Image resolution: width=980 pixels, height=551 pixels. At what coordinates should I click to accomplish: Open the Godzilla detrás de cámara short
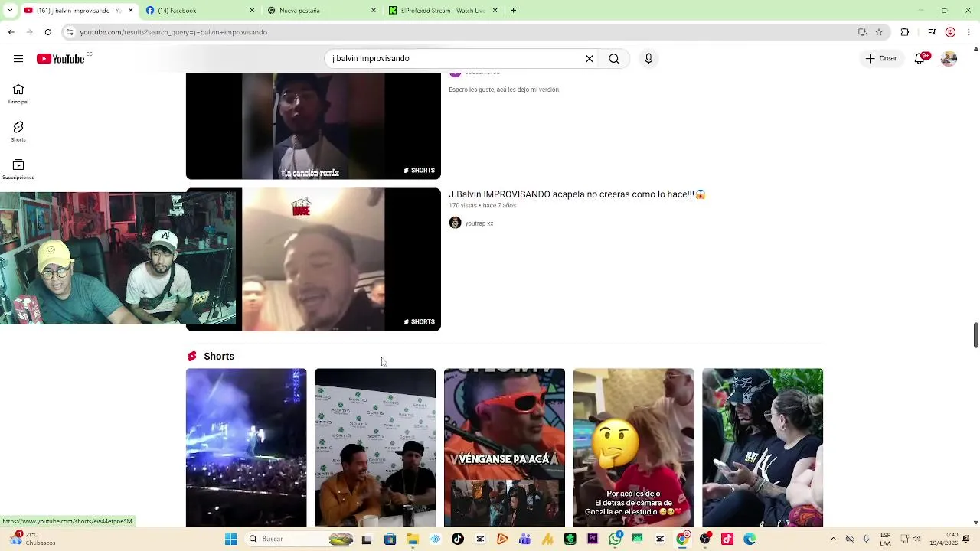pyautogui.click(x=634, y=448)
